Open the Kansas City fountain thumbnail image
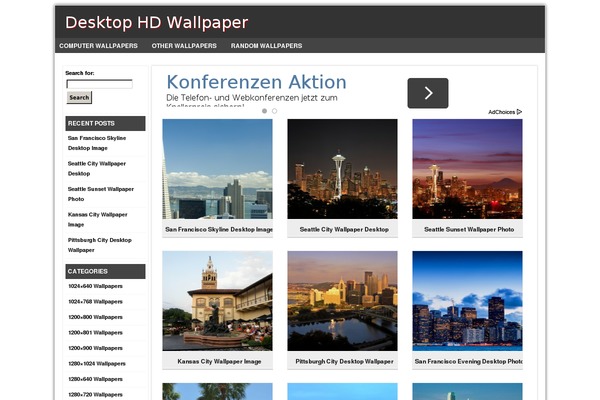Viewport: 600px width, 400px height. pos(217,301)
